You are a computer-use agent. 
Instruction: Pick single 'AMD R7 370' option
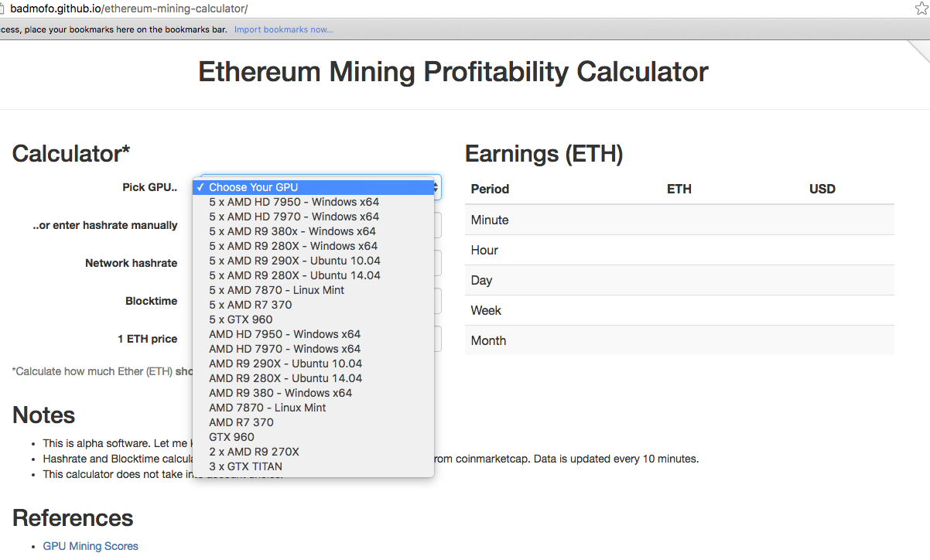point(313,422)
